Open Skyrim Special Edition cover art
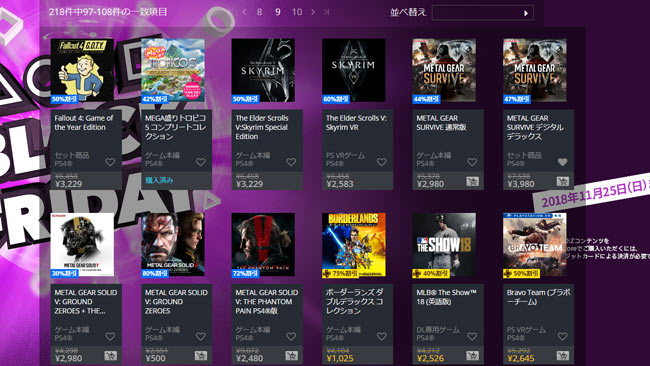This screenshot has width=650, height=366. 263,70
